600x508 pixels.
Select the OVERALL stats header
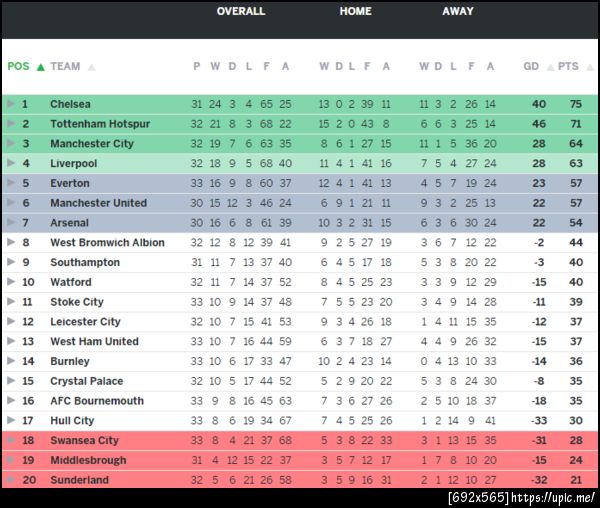tap(241, 12)
